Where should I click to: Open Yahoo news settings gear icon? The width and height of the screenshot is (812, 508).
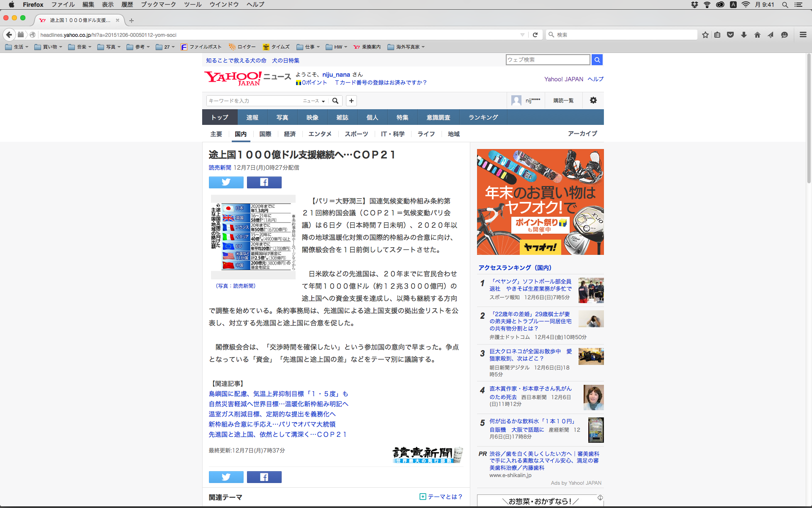click(x=593, y=100)
